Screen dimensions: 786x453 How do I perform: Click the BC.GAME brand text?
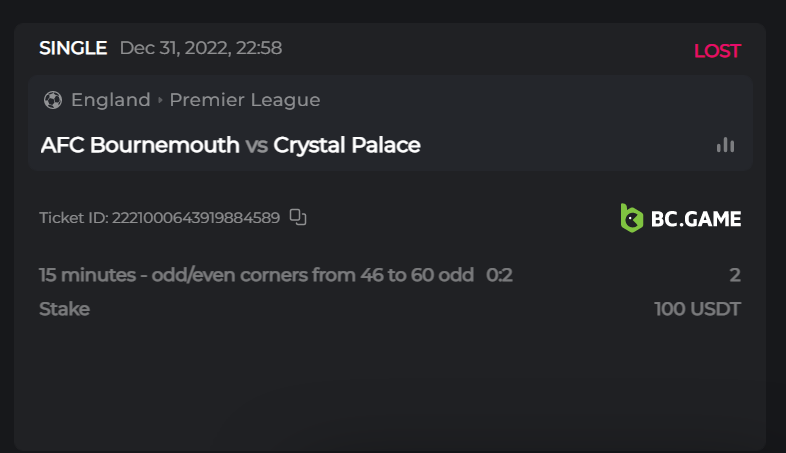pyautogui.click(x=696, y=218)
